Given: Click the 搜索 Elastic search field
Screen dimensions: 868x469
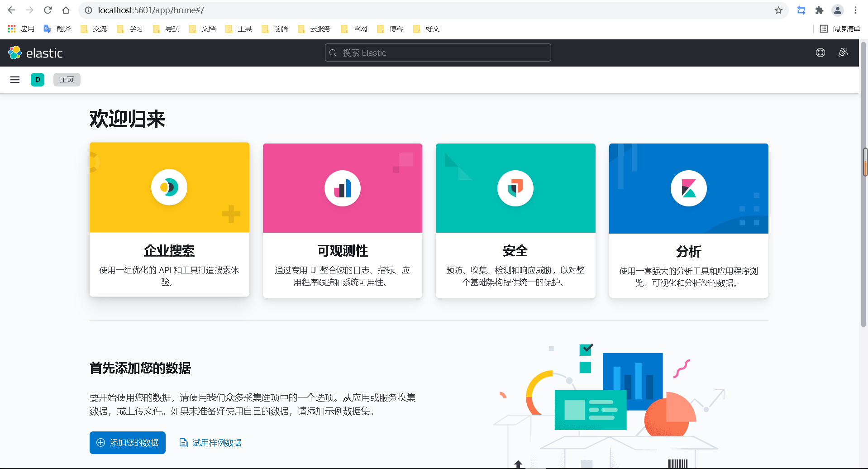Looking at the screenshot, I should (x=438, y=53).
